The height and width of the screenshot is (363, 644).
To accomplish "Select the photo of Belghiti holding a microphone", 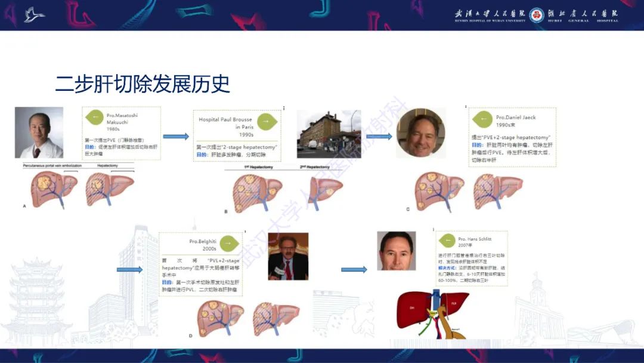I will [289, 257].
